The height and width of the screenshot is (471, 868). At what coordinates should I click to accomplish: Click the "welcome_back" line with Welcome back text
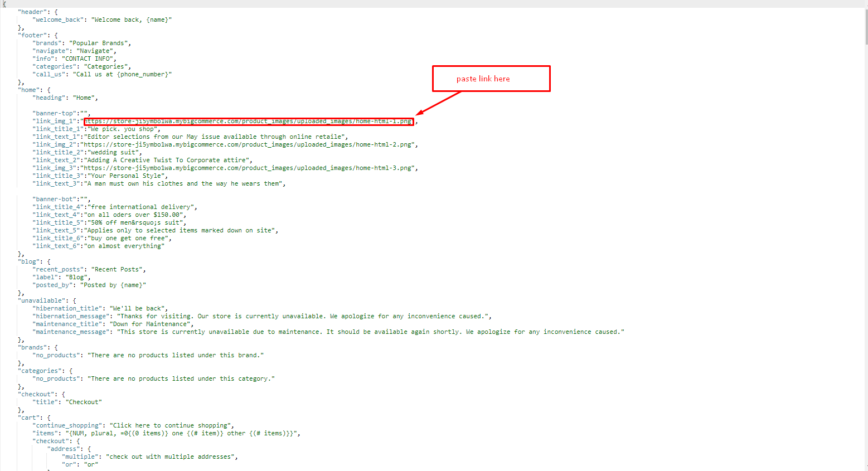click(x=102, y=20)
